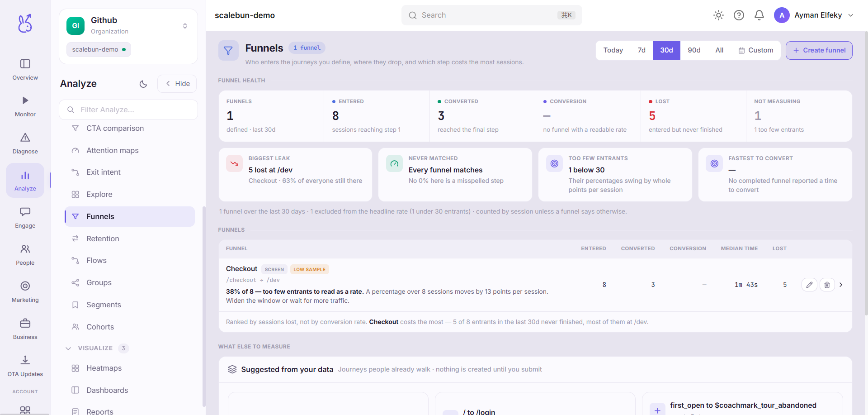The height and width of the screenshot is (415, 868).
Task: Select the Today time range
Action: pyautogui.click(x=613, y=50)
